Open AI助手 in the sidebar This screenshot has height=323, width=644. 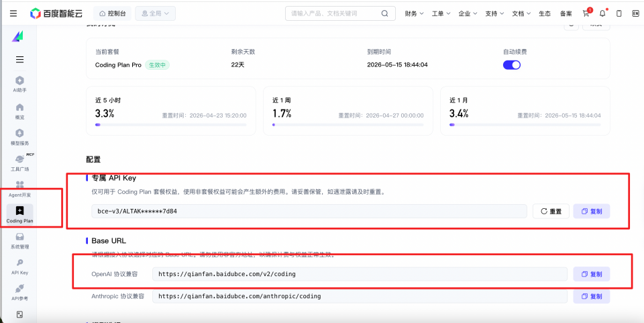(19, 84)
